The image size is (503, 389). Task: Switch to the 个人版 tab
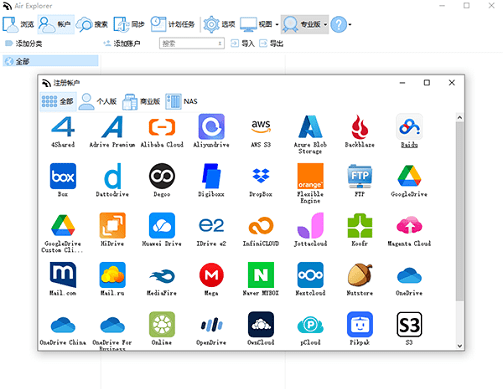coord(98,101)
